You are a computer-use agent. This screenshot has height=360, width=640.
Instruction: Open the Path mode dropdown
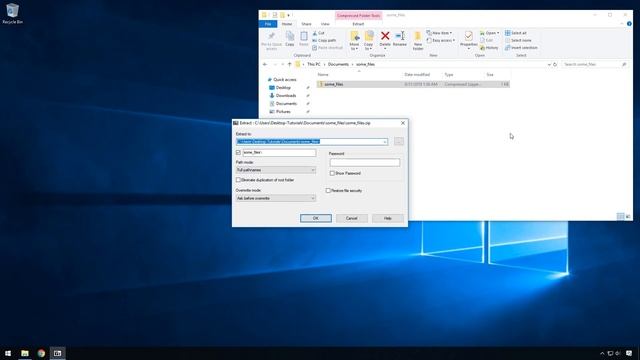pyautogui.click(x=313, y=170)
